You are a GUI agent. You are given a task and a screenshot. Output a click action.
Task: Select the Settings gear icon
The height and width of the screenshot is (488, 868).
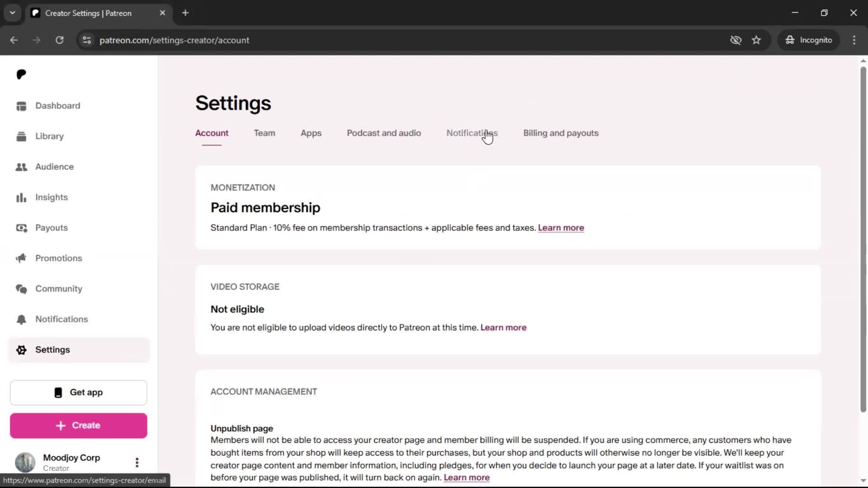pyautogui.click(x=21, y=350)
